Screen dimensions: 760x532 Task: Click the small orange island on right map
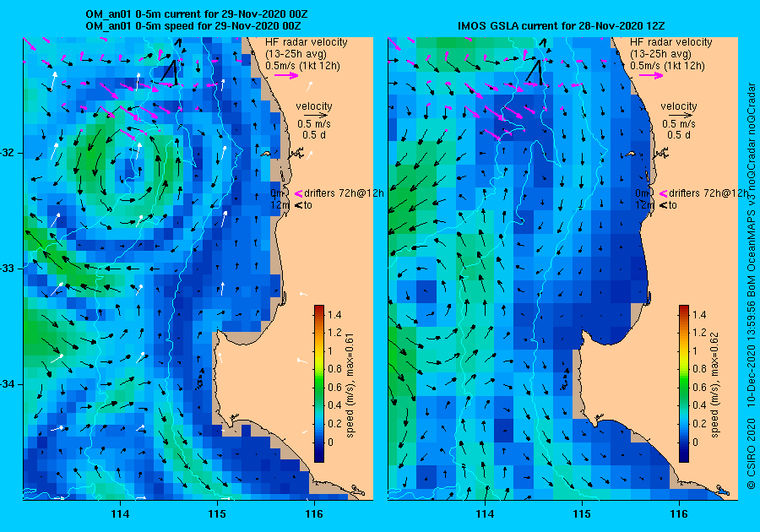pos(631,154)
